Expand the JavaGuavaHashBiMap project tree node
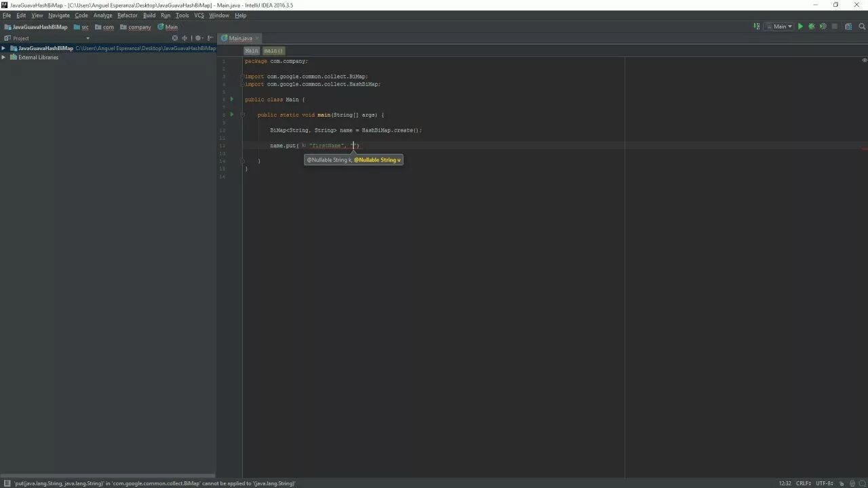The height and width of the screenshot is (488, 868). pyautogui.click(x=3, y=48)
